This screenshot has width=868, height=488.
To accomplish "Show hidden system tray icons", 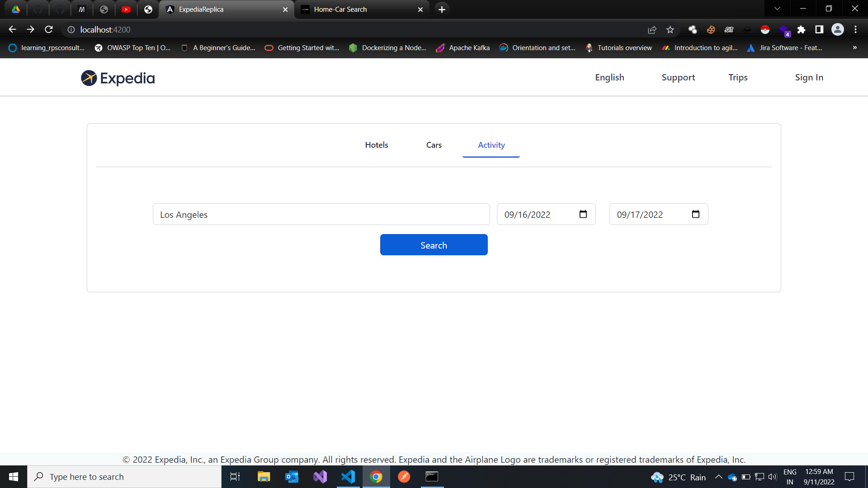I will coord(718,477).
